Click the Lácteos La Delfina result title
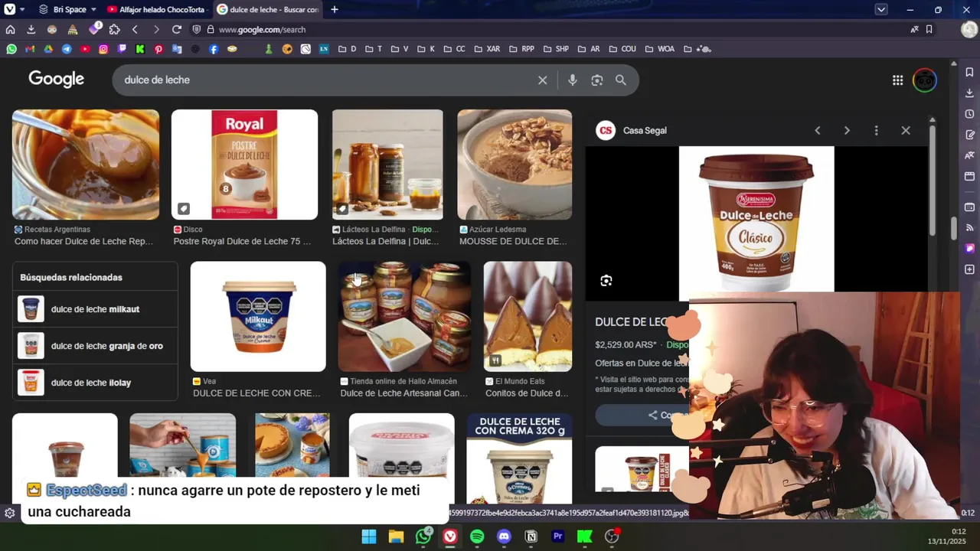 (386, 241)
